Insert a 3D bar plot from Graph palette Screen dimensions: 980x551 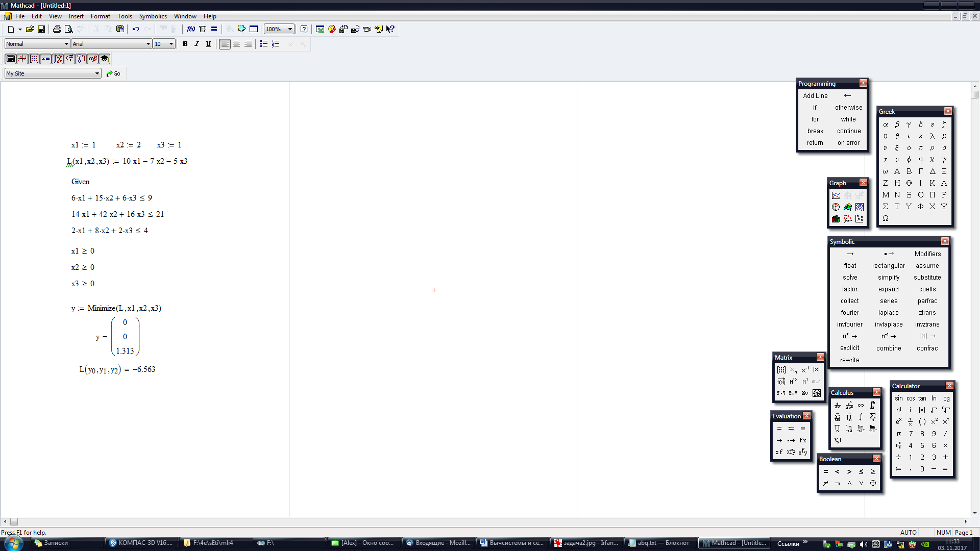[836, 219]
